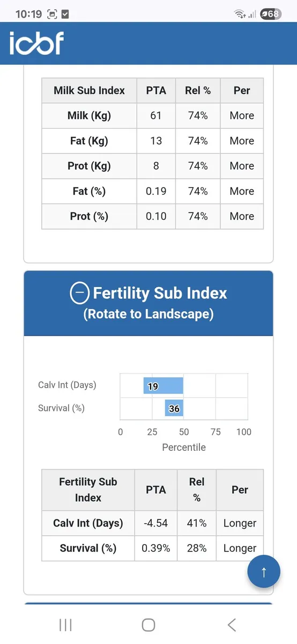The width and height of the screenshot is (297, 644).
Task: Open Android recent apps button
Action: pos(65,625)
